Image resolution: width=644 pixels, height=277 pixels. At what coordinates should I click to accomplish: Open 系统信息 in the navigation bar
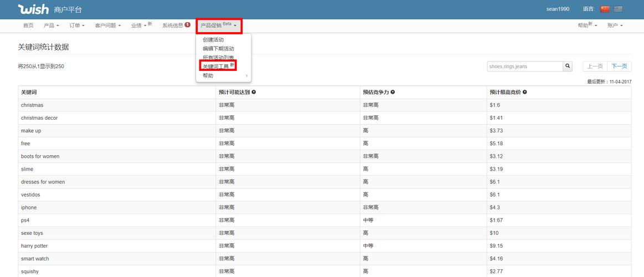click(173, 25)
